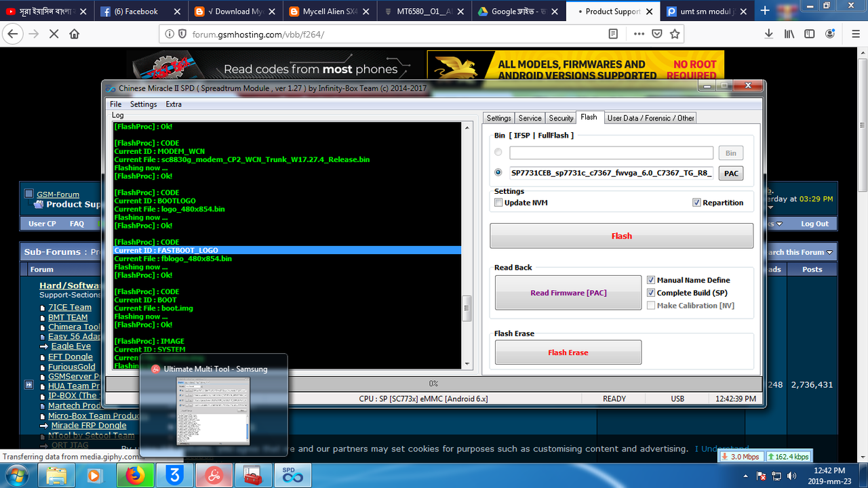The width and height of the screenshot is (868, 488).
Task: Disable the Repartition checkbox
Action: point(696,202)
